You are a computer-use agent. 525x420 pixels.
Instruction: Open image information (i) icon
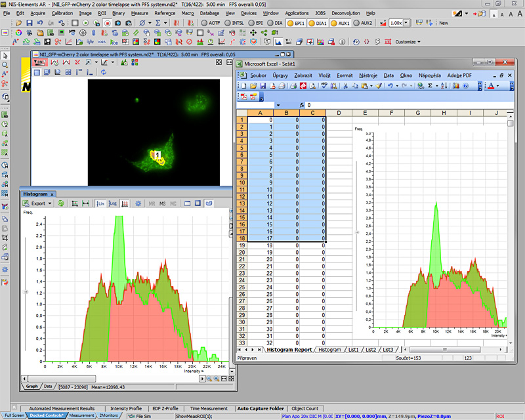coord(342,42)
